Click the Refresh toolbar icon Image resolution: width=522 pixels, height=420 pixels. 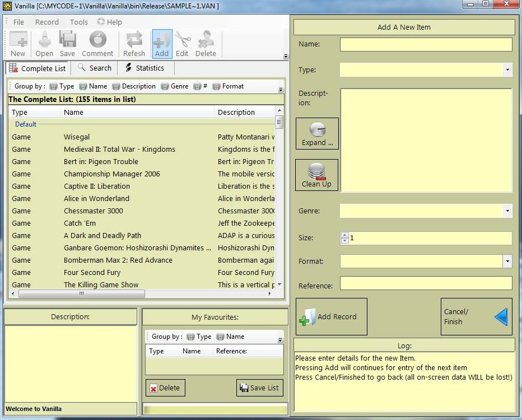pos(134,44)
